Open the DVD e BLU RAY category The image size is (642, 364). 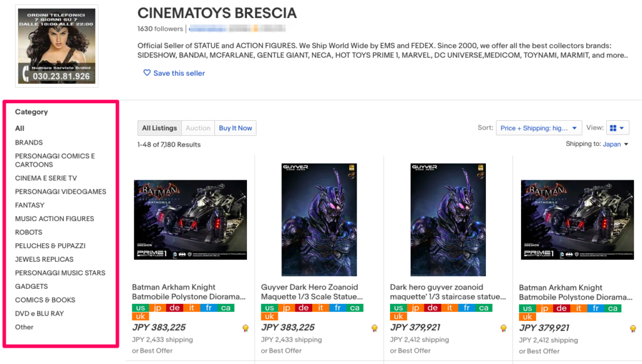tap(39, 313)
